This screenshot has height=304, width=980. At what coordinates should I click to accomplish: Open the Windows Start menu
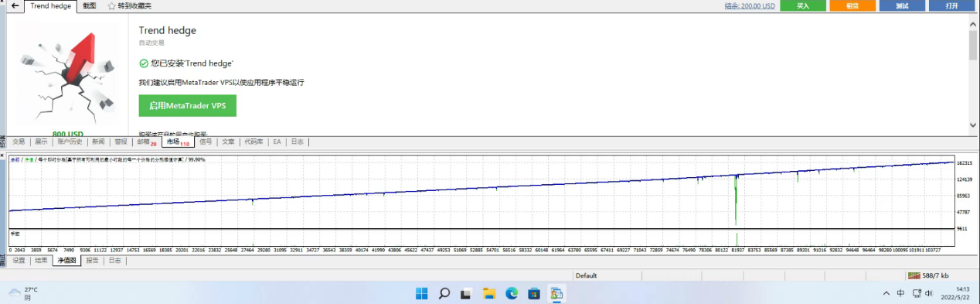(x=422, y=293)
